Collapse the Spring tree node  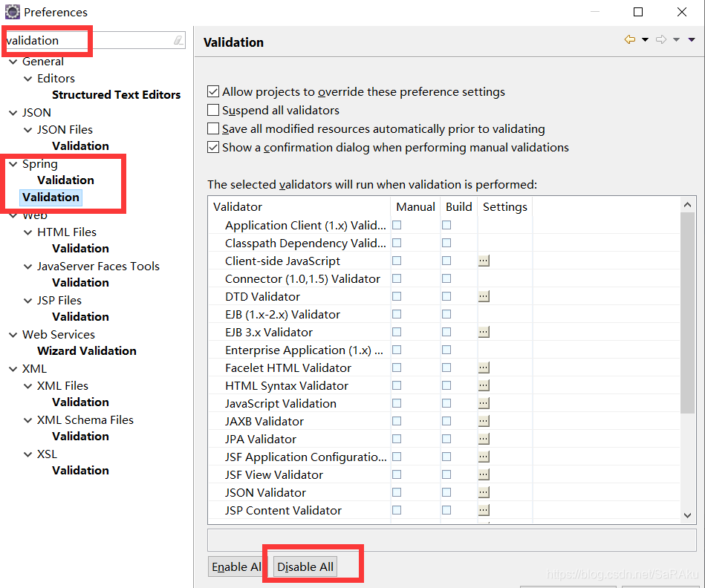point(13,164)
